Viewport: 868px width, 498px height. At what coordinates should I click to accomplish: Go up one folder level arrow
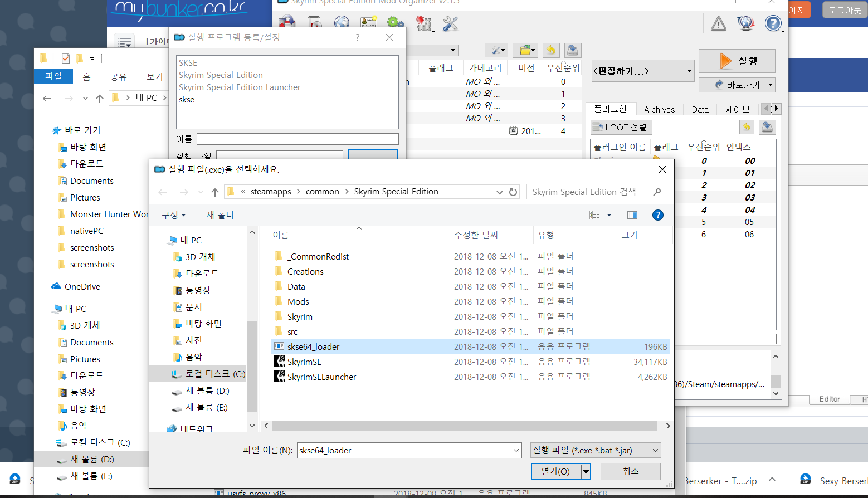pos(215,192)
